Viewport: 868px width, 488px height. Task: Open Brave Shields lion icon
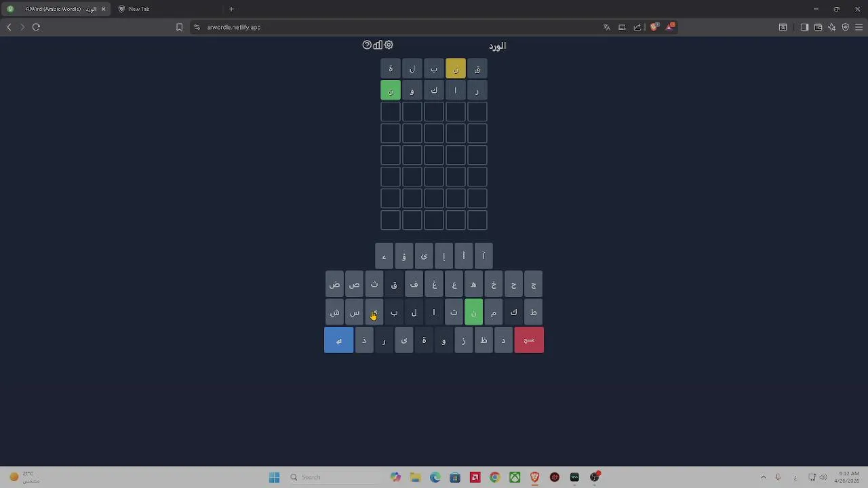click(x=654, y=27)
